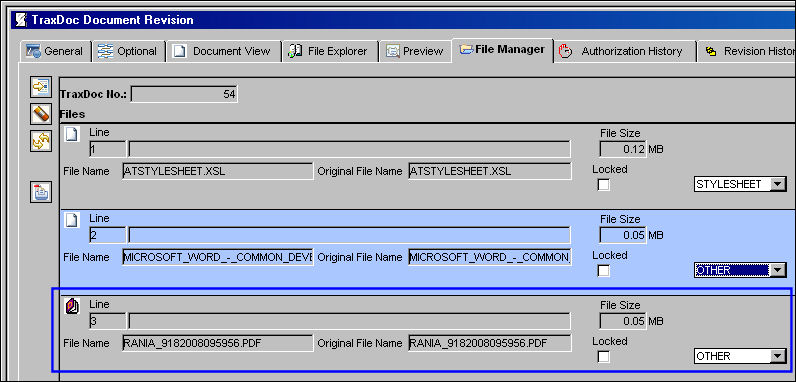Select the File Manager tab

click(503, 50)
